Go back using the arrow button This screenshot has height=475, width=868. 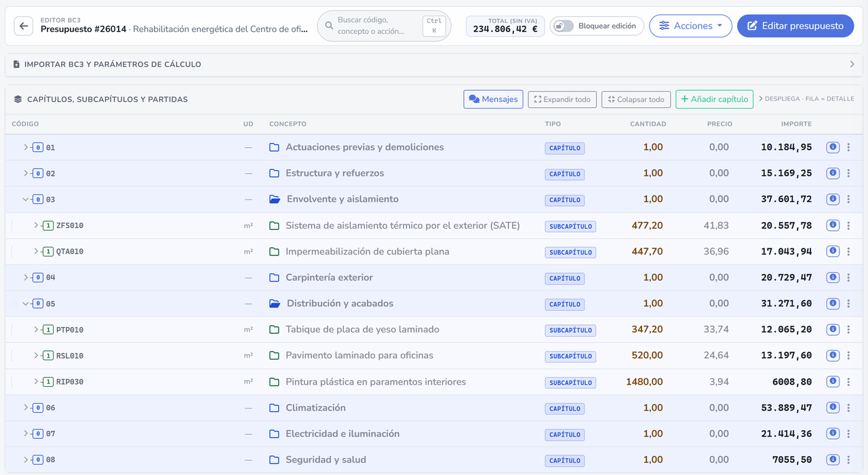point(24,26)
